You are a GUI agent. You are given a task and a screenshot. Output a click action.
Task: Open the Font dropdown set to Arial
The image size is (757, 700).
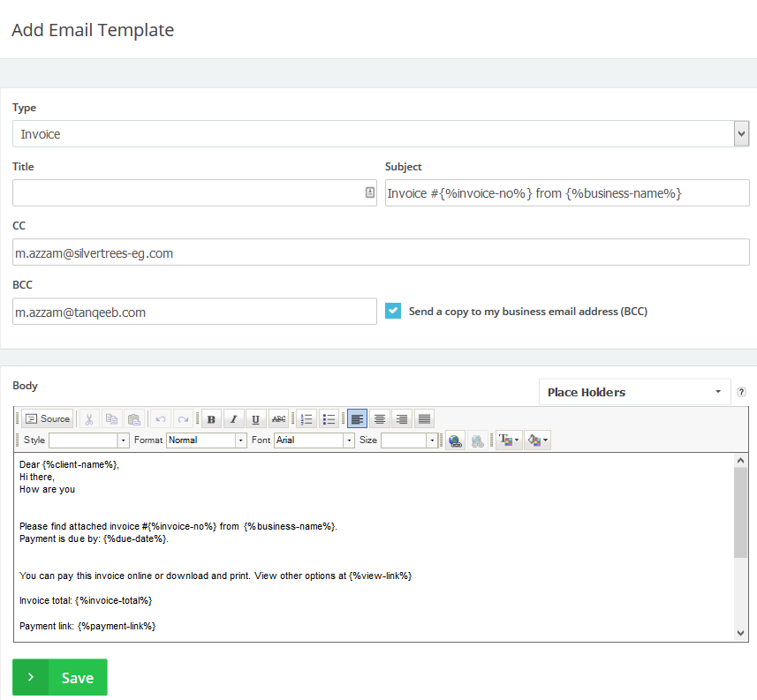click(314, 440)
